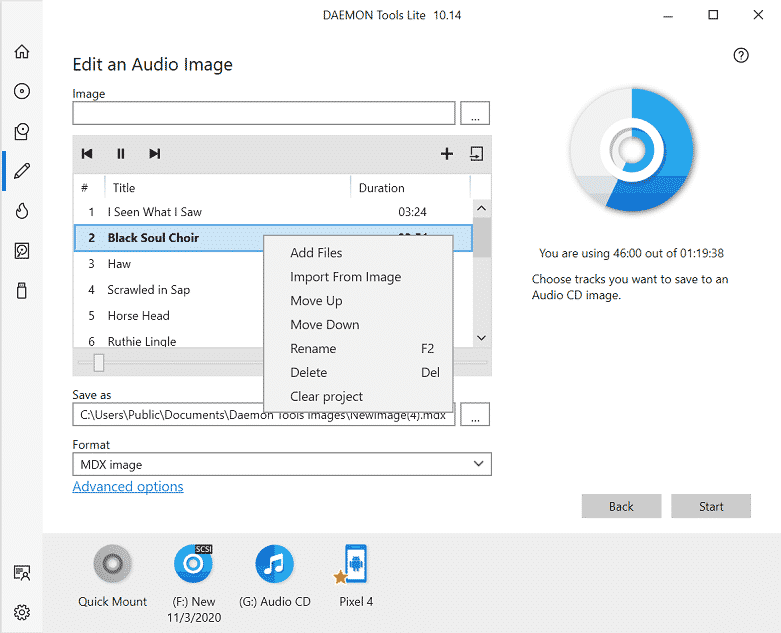Pause playback with the pause button
Viewport: 781px width, 633px height.
pos(121,154)
